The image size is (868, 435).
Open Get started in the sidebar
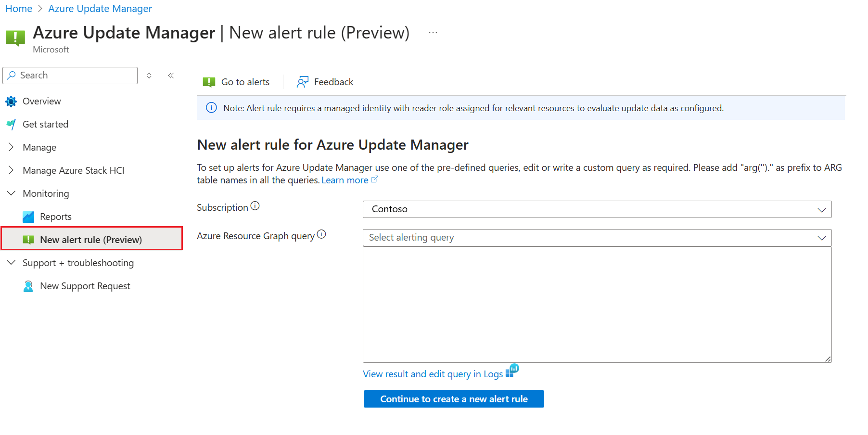(45, 125)
